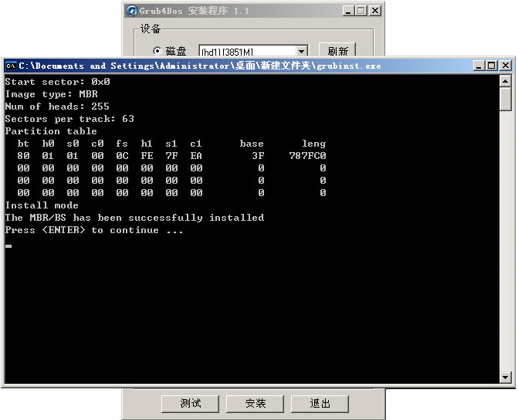Click the grubinst.exe console title bar
518x420 pixels.
point(232,66)
